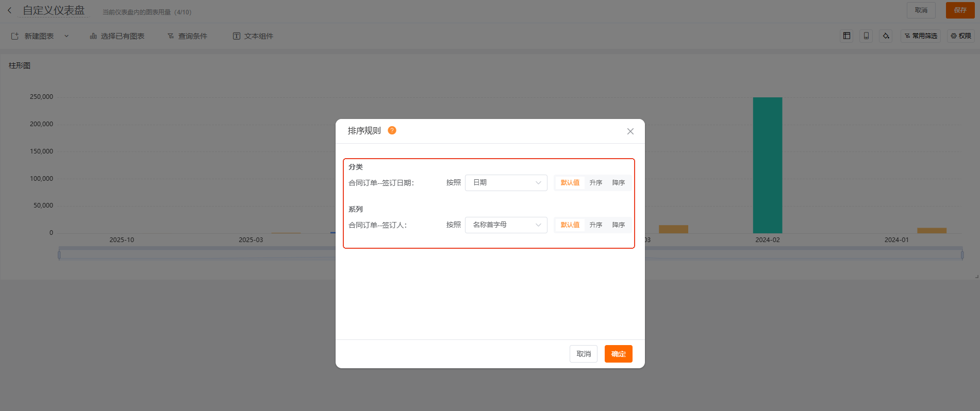
Task: Open 常用筛选 filter button
Action: pyautogui.click(x=921, y=36)
